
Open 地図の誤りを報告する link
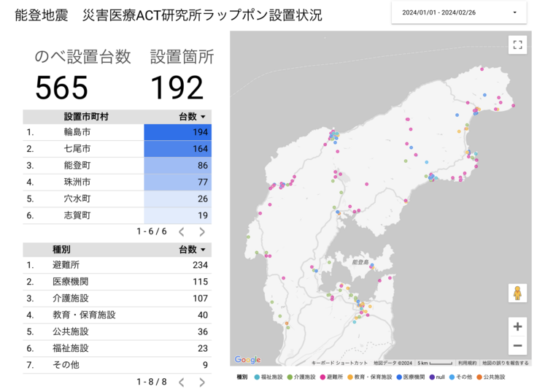(x=505, y=363)
